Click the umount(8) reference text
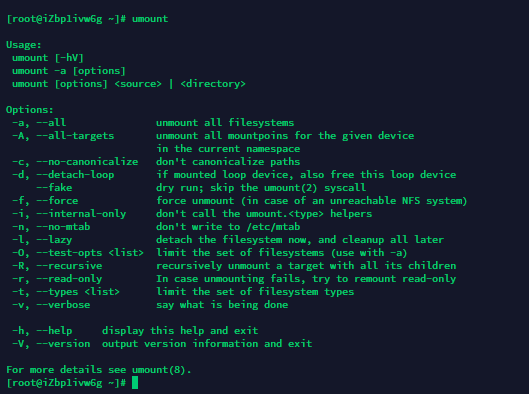529x394 pixels. 159,370
